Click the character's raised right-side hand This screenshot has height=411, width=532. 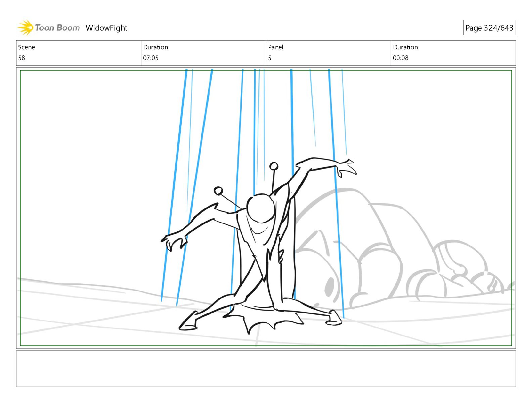pyautogui.click(x=346, y=168)
